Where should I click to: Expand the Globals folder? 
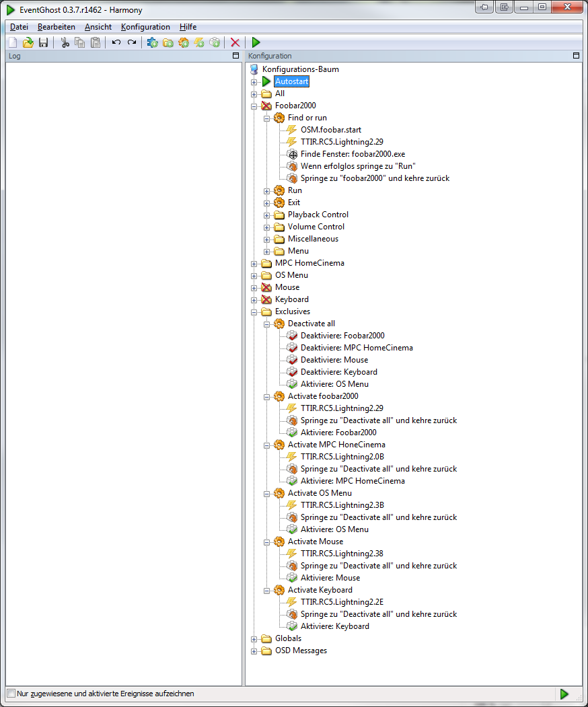coord(254,639)
